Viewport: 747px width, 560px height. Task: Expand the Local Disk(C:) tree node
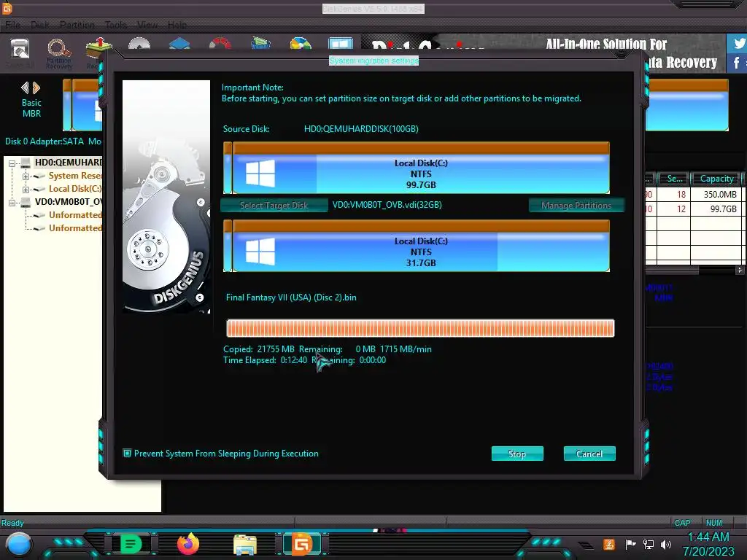click(x=26, y=190)
